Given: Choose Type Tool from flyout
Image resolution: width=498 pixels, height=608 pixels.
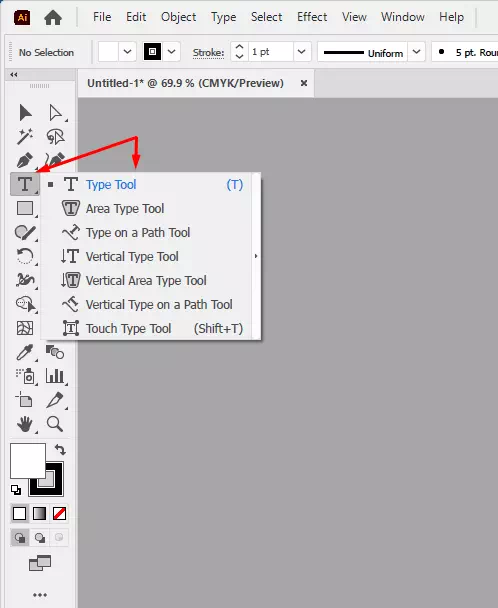Looking at the screenshot, I should point(147,185).
